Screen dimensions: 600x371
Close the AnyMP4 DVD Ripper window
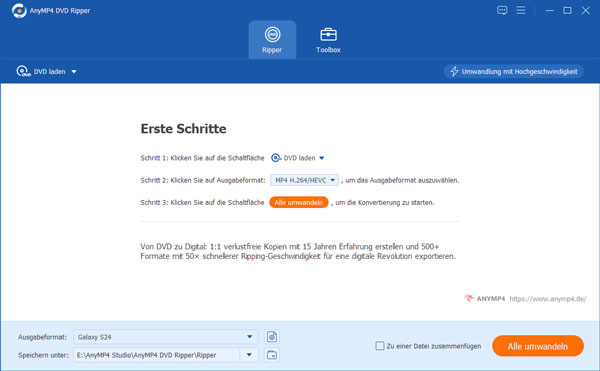pyautogui.click(x=585, y=10)
